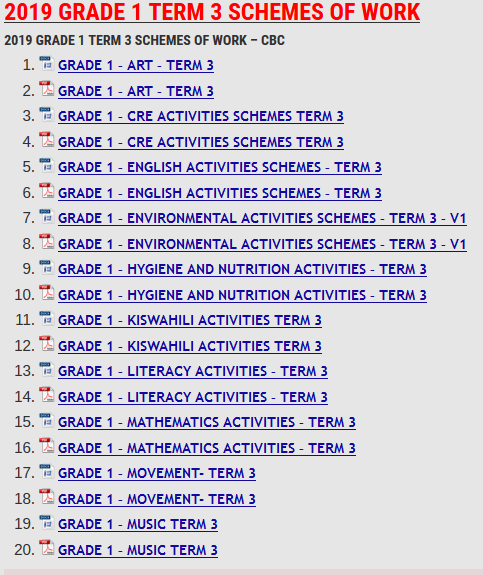Open item 8 Environmental Activities Schemes V1 PDF link
Image resolution: width=483 pixels, height=575 pixels.
262,244
